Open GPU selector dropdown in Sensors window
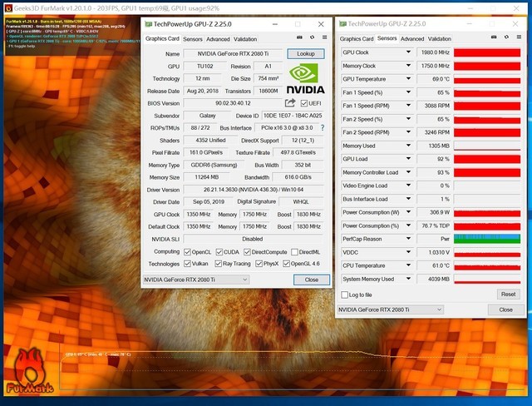This screenshot has height=406, width=532. (390, 309)
